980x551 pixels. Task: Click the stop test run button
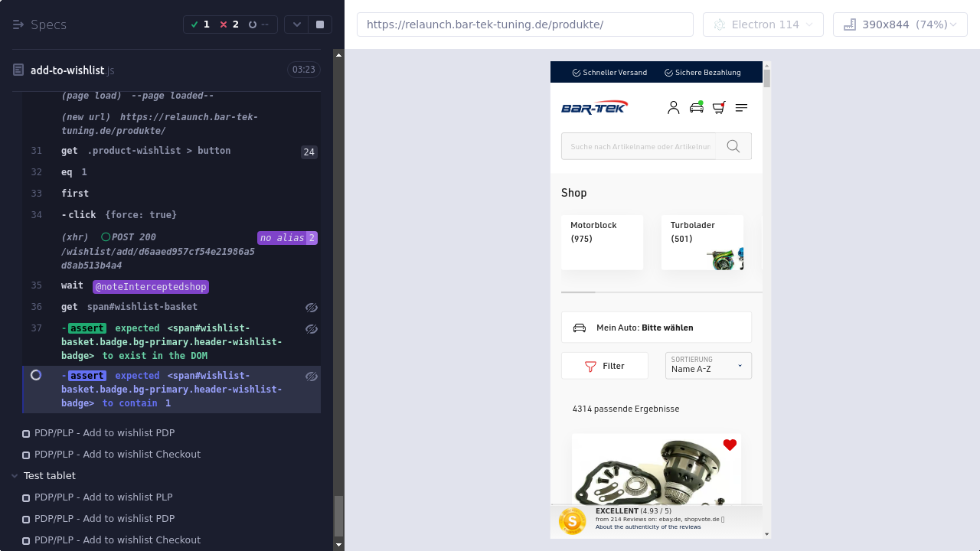pyautogui.click(x=320, y=24)
